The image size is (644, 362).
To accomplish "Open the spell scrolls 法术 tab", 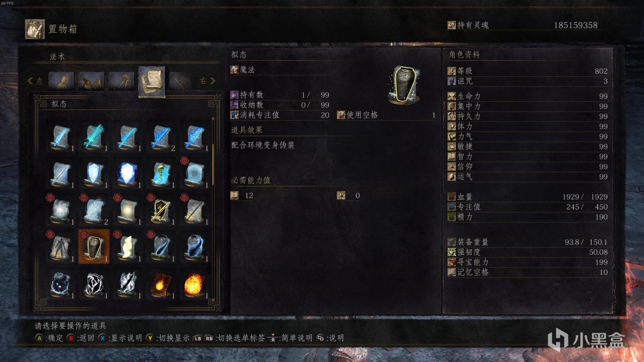I will 152,82.
